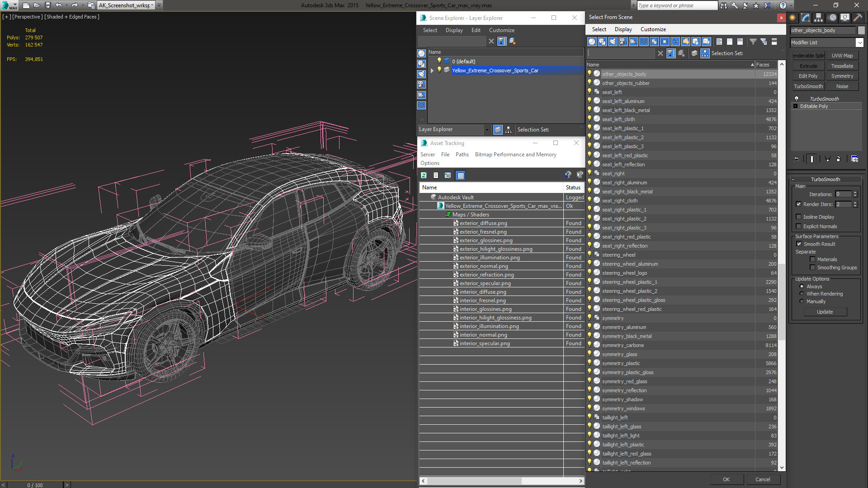Screen dimensions: 868x488
Task: Expand Yellow_Extreme_Crossover_Sports_Car layer tree
Action: pyautogui.click(x=432, y=70)
